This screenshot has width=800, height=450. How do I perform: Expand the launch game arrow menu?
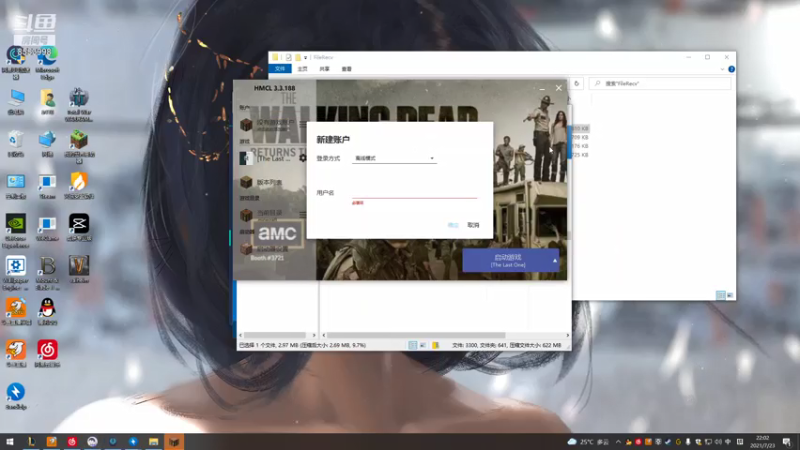555,261
